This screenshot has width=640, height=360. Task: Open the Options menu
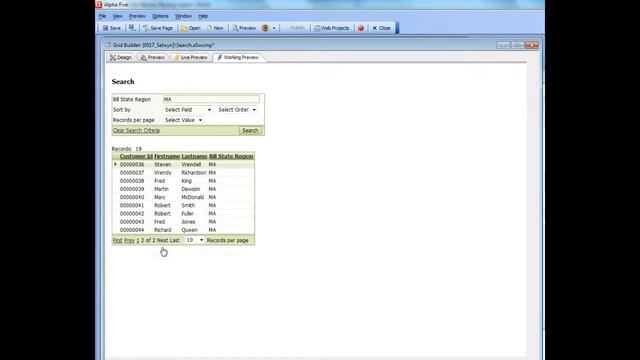pyautogui.click(x=160, y=16)
